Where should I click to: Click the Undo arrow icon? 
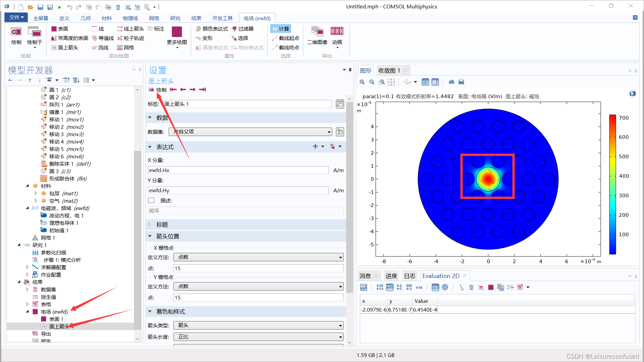[x=70, y=7]
